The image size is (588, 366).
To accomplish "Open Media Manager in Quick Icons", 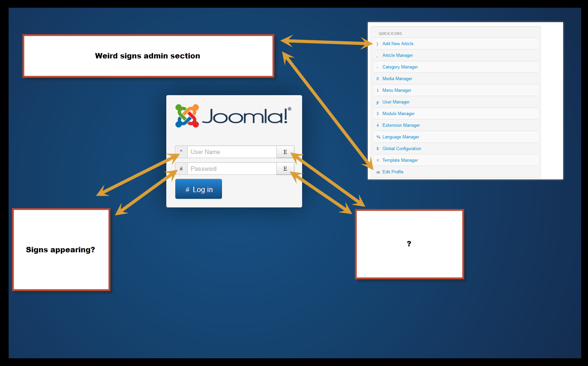I will (x=397, y=78).
